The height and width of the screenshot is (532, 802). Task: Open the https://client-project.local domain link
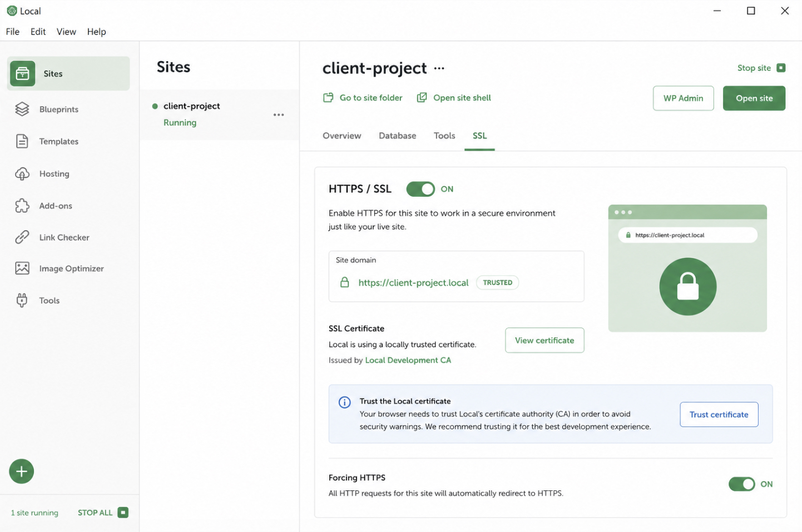tap(413, 282)
